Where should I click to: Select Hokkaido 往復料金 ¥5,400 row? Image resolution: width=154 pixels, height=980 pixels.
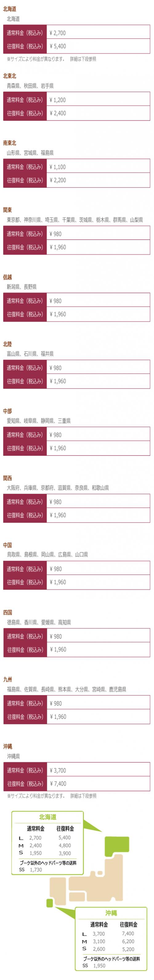pyautogui.click(x=76, y=47)
